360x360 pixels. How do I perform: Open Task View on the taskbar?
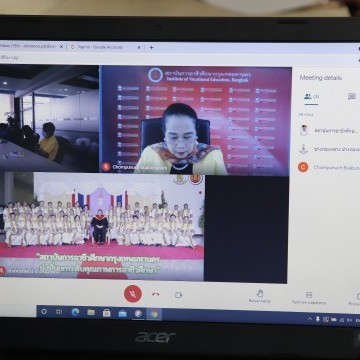[59, 312]
